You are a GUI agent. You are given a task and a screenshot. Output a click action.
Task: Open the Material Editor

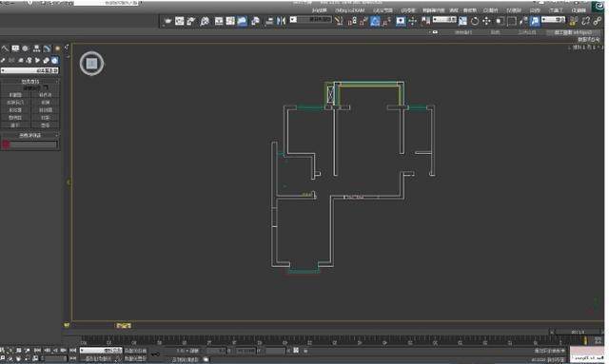(205, 21)
